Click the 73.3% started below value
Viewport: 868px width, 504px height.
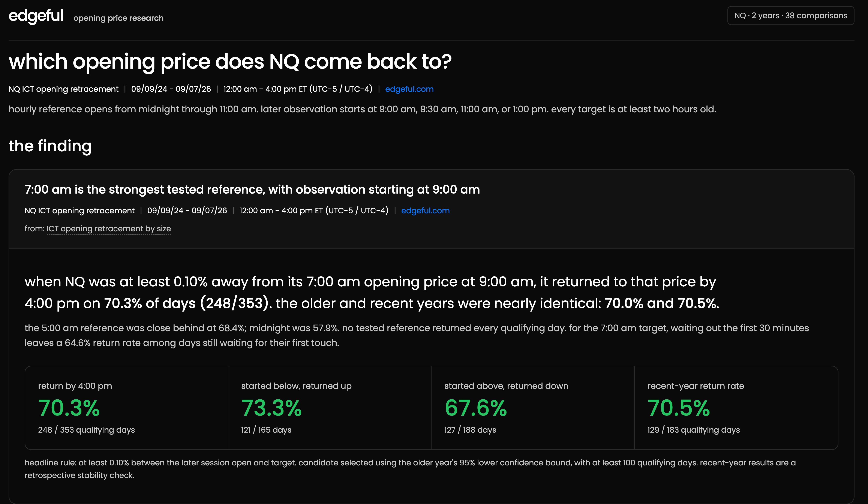click(x=271, y=408)
